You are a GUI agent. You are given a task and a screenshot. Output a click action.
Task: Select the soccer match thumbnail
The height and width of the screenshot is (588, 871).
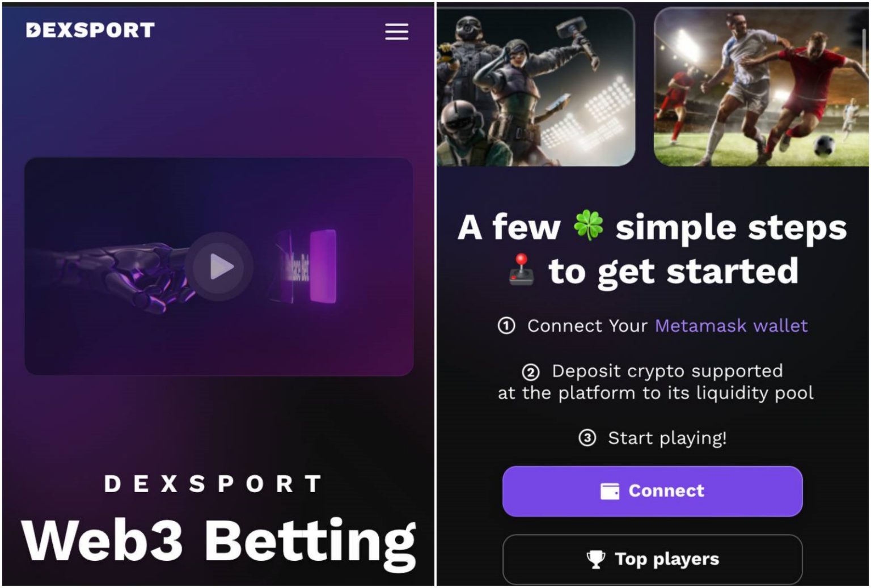(760, 86)
